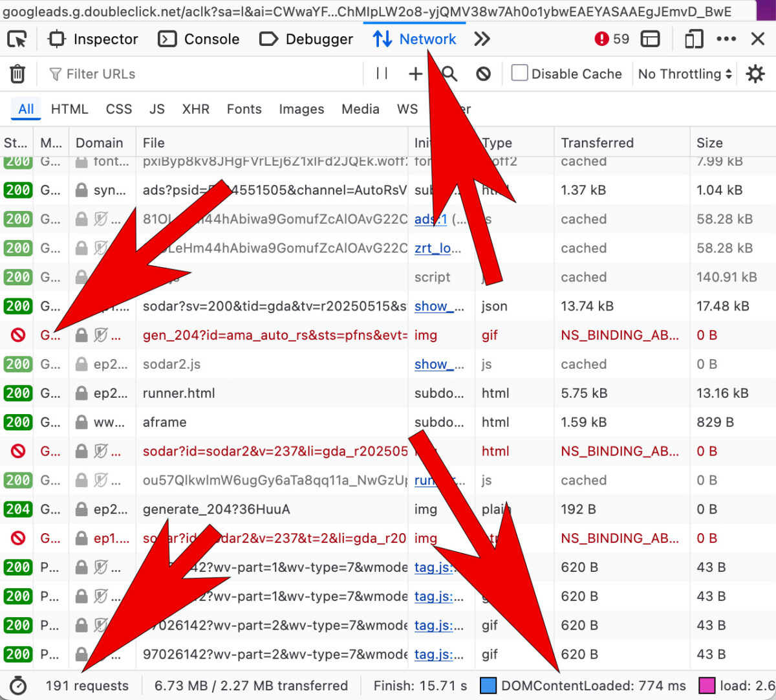The width and height of the screenshot is (776, 700).
Task: Toggle responsive design mode icon
Action: pos(693,39)
